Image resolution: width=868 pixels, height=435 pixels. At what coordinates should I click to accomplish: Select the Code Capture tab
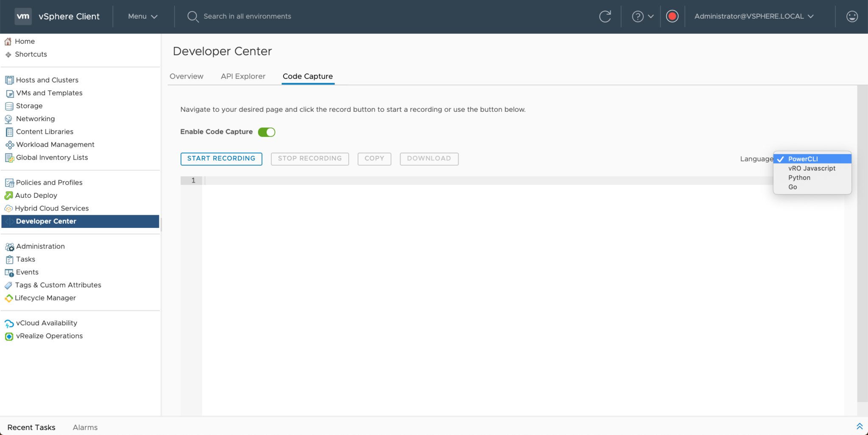click(x=308, y=76)
